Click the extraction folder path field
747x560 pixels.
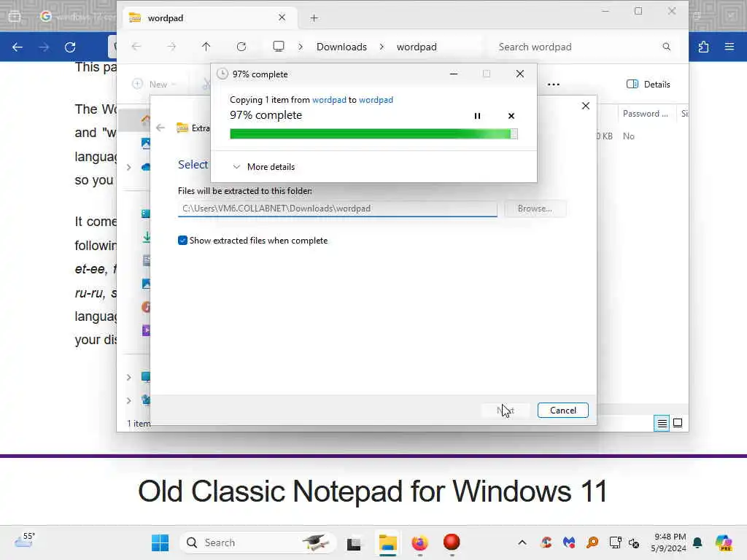coord(337,209)
